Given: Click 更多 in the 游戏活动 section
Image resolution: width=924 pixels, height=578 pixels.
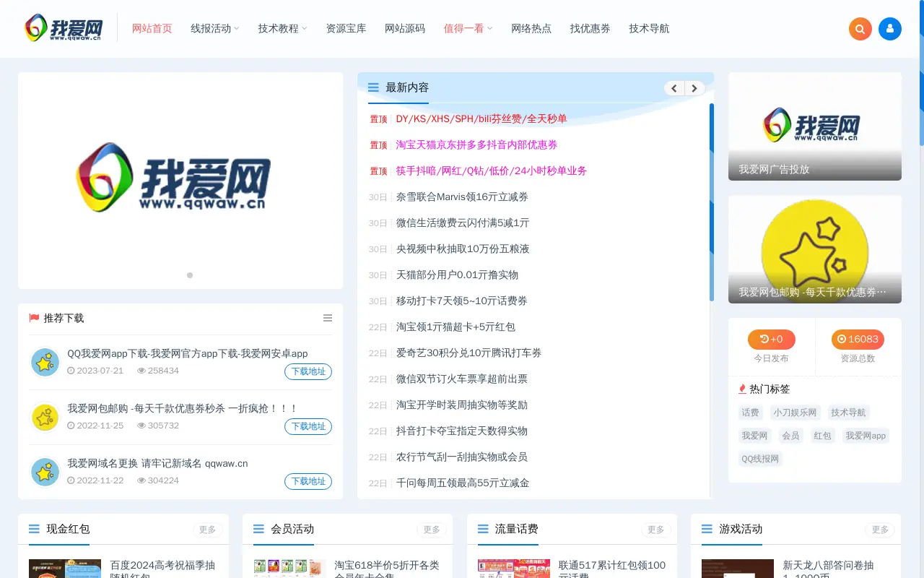Looking at the screenshot, I should (880, 530).
